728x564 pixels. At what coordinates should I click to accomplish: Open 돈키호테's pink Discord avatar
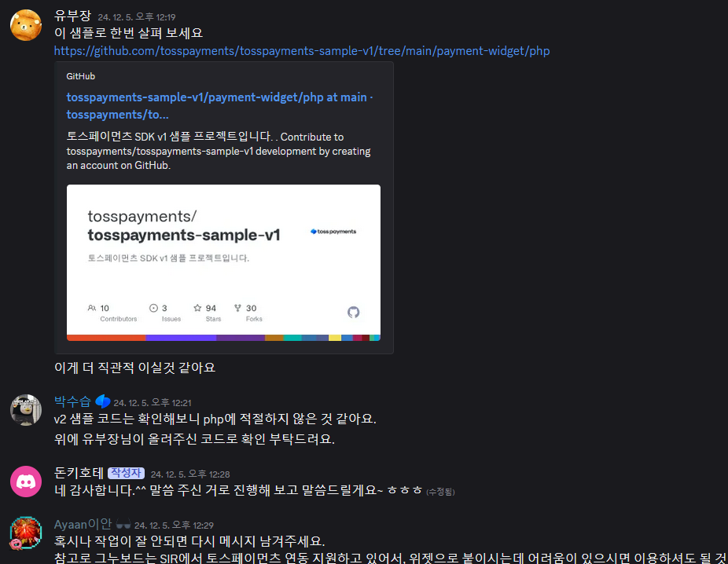pyautogui.click(x=26, y=482)
